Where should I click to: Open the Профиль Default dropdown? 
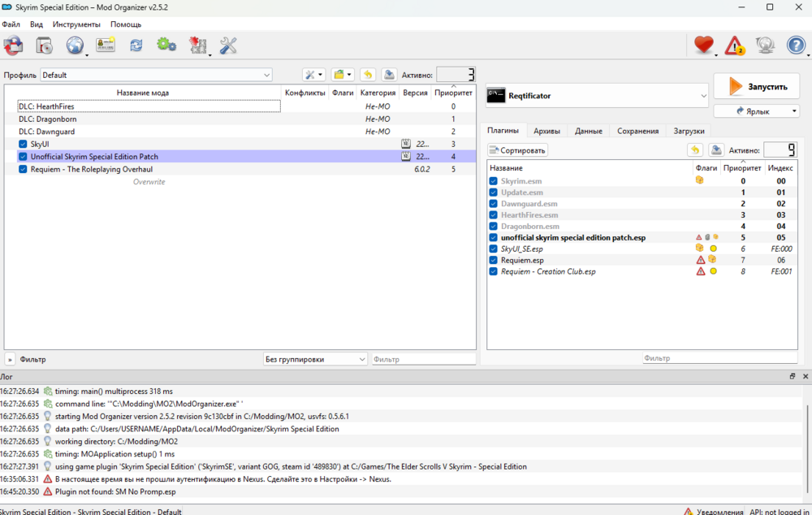(156, 75)
